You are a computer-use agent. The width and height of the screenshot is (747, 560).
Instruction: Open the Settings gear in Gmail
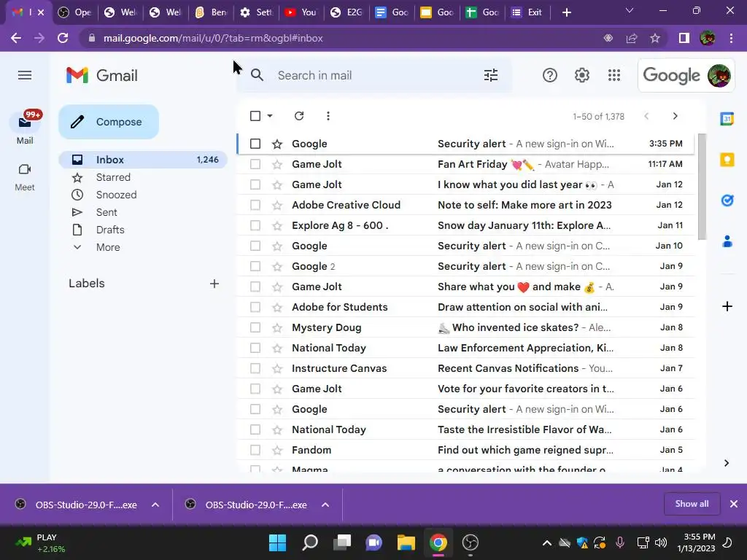(x=581, y=75)
